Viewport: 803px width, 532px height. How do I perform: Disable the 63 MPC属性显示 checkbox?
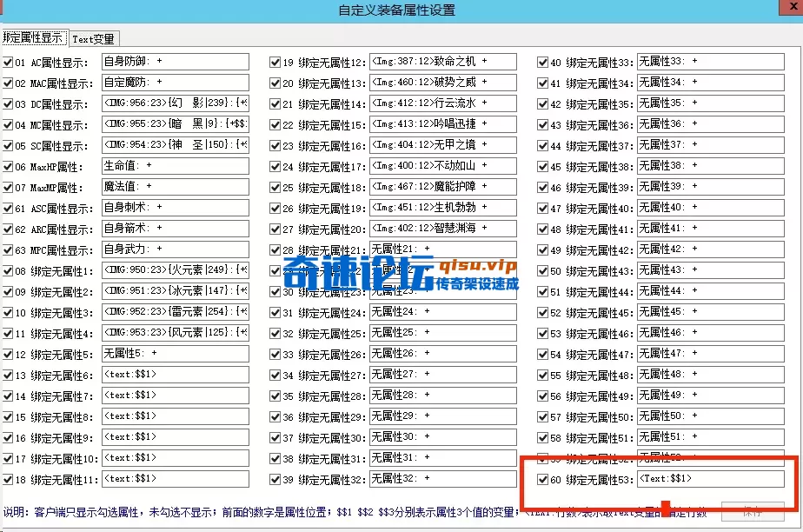(x=8, y=250)
